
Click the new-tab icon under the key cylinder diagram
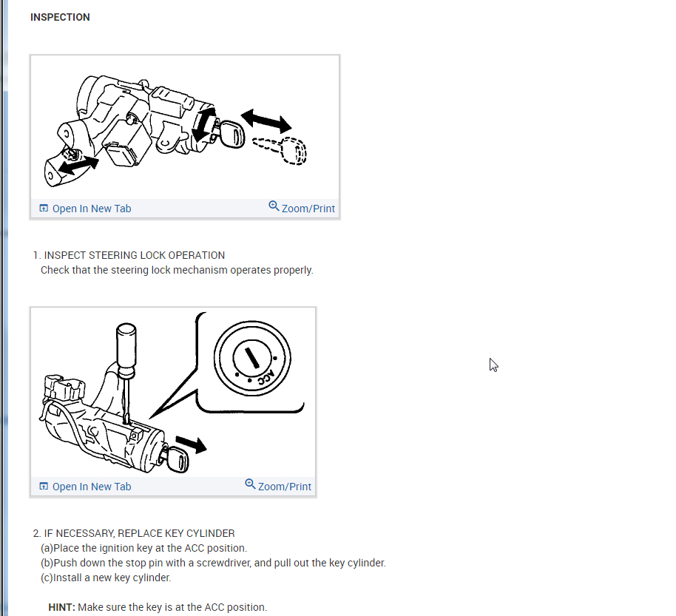(x=44, y=487)
